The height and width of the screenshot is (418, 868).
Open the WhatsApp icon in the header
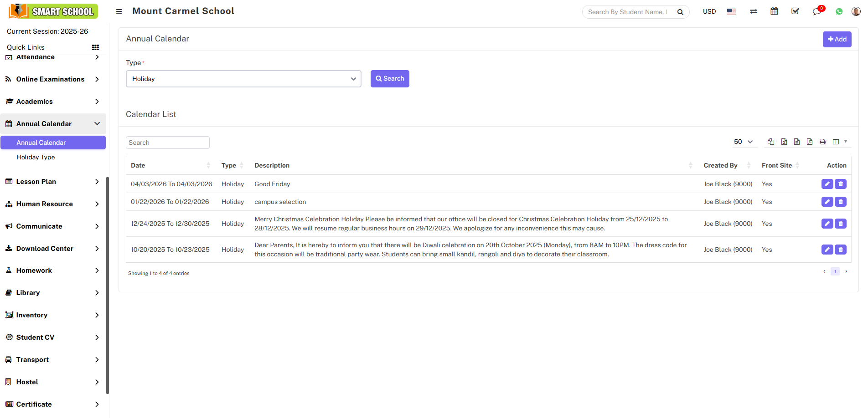coord(839,11)
